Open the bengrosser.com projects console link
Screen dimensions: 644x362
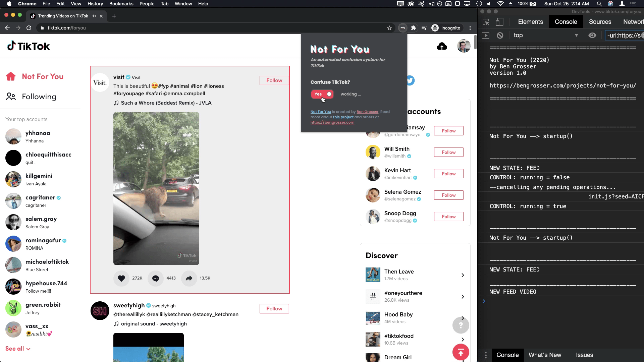562,85
